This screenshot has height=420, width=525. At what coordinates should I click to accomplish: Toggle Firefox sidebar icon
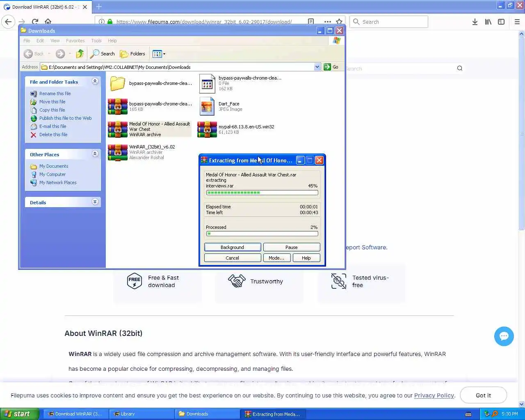pos(501,22)
